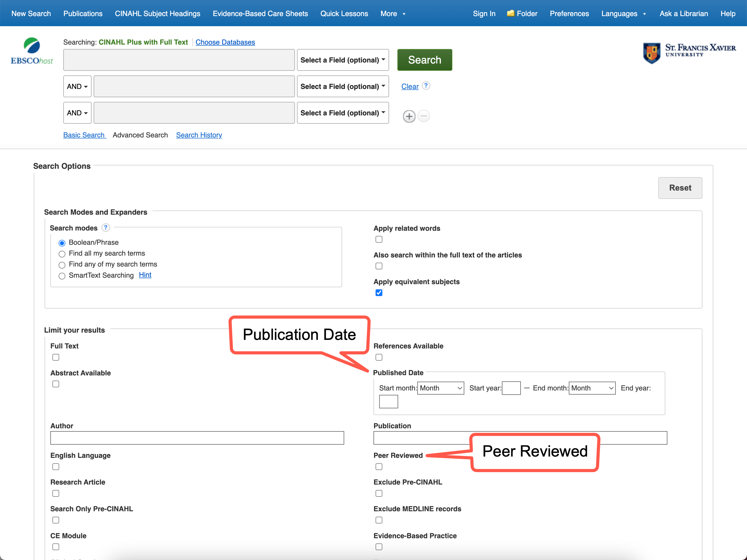Screen dimensions: 747x560
Task: Click the green Search button
Action: coord(425,60)
